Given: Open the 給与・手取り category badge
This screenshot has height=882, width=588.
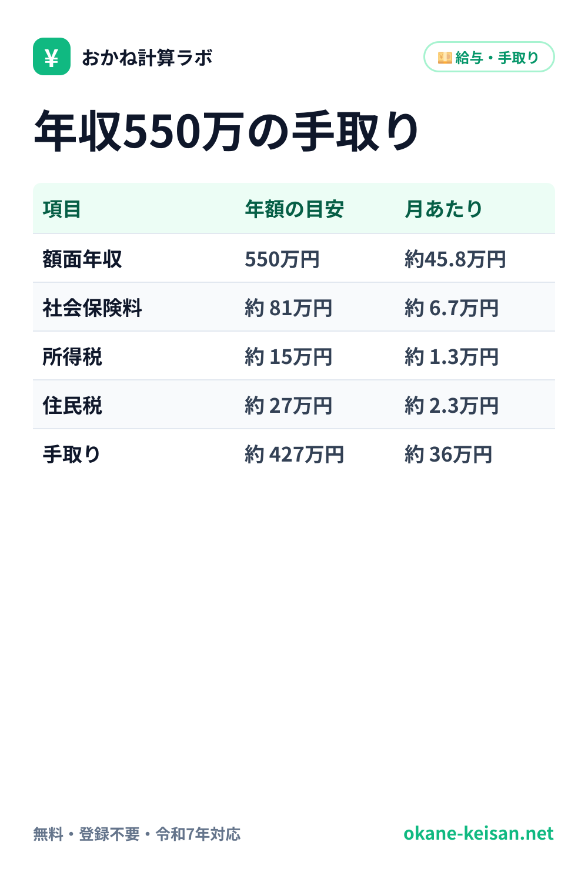Looking at the screenshot, I should (x=489, y=57).
